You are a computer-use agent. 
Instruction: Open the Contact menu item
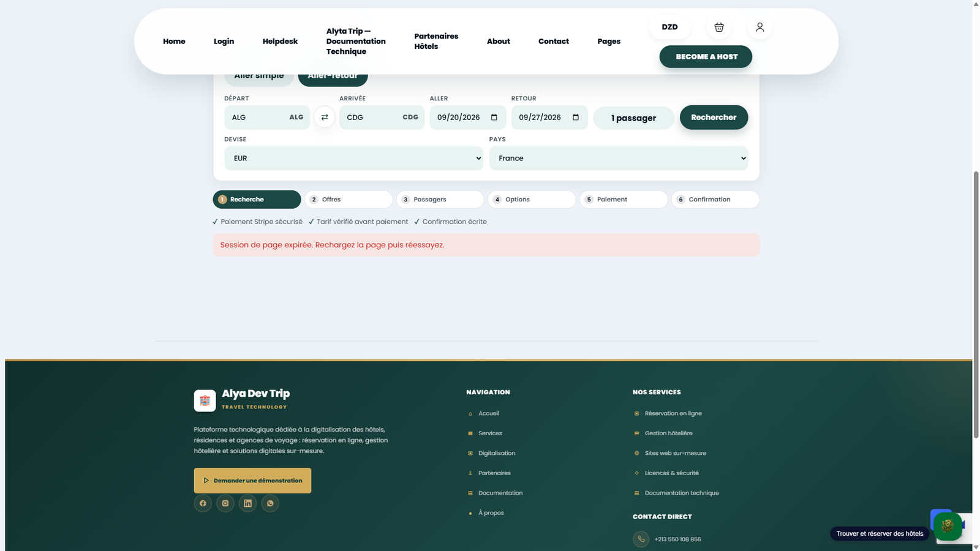point(554,41)
